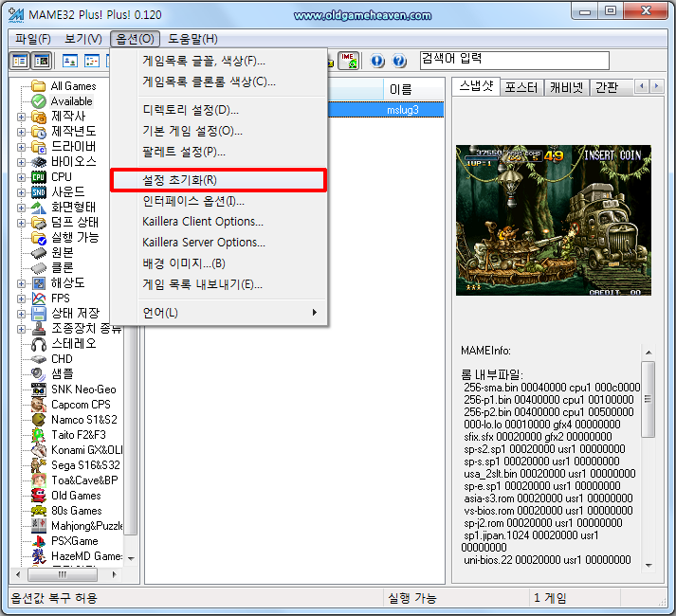Screen dimensions: 676x616
Task: Select the CHD hard disk icon
Action: coord(39,359)
